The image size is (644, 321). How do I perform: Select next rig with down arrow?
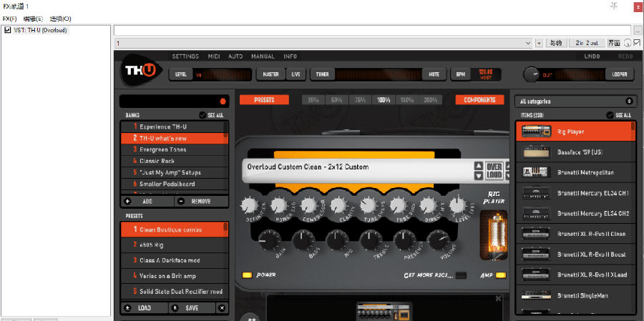click(x=479, y=176)
